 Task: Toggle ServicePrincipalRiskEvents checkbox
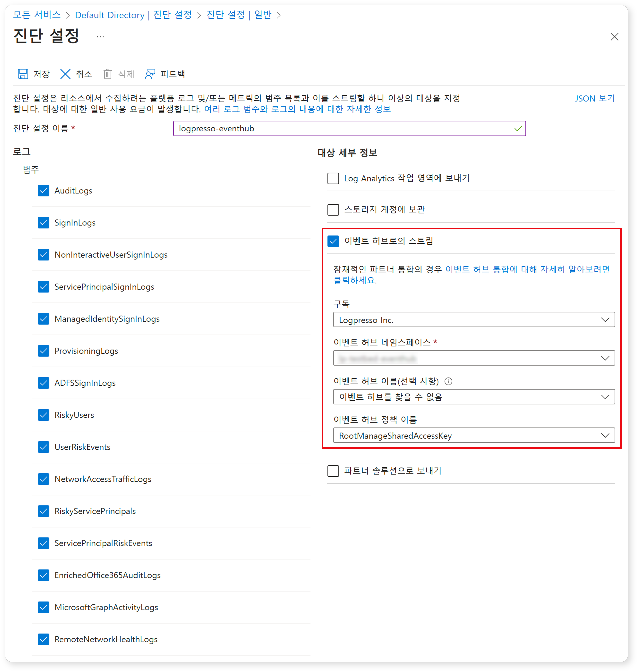point(44,543)
